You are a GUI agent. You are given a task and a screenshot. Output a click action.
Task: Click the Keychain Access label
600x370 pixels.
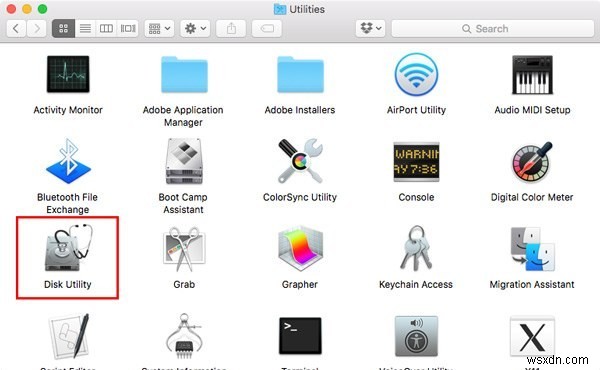pos(416,284)
